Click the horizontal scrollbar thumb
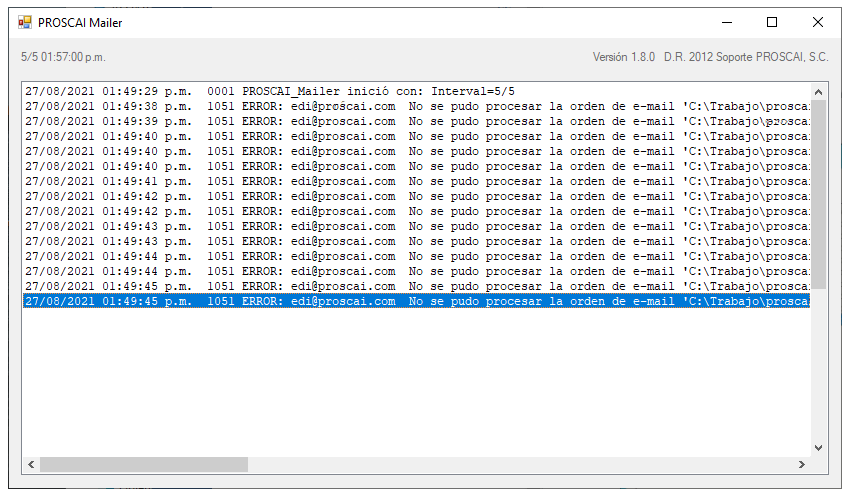The height and width of the screenshot is (498, 849). click(x=144, y=464)
